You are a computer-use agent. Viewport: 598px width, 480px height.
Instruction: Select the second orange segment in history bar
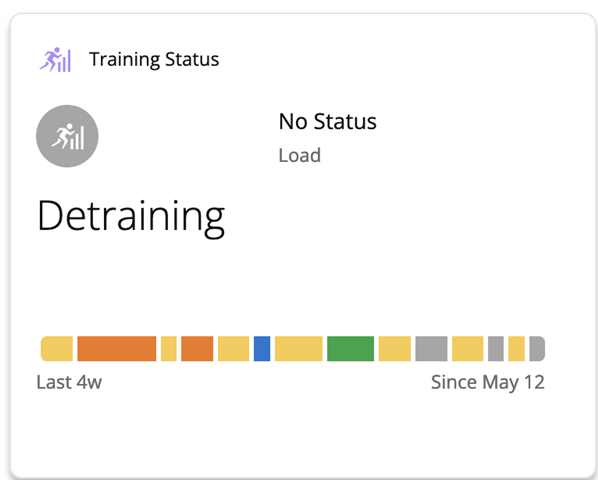pos(197,348)
